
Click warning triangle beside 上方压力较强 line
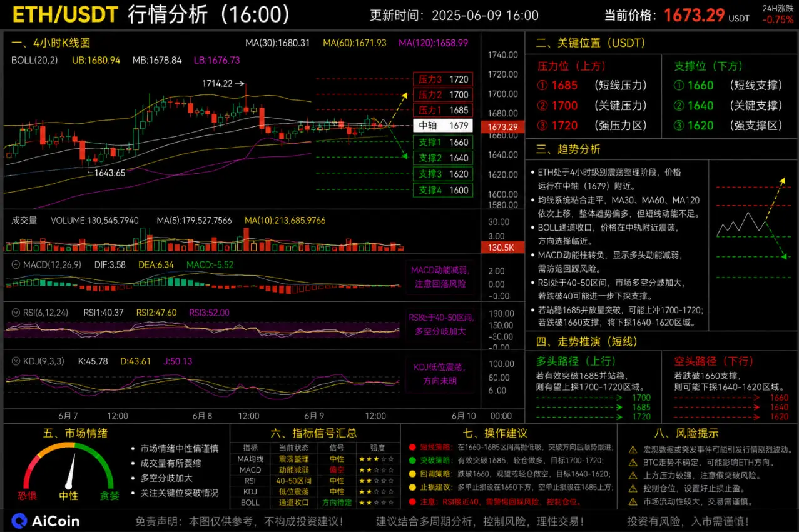click(633, 476)
